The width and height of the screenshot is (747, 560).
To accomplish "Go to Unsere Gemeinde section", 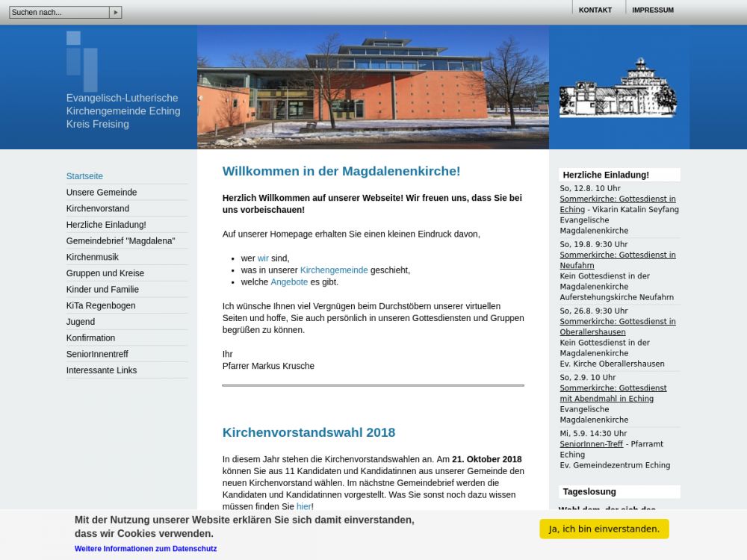I will (x=102, y=193).
